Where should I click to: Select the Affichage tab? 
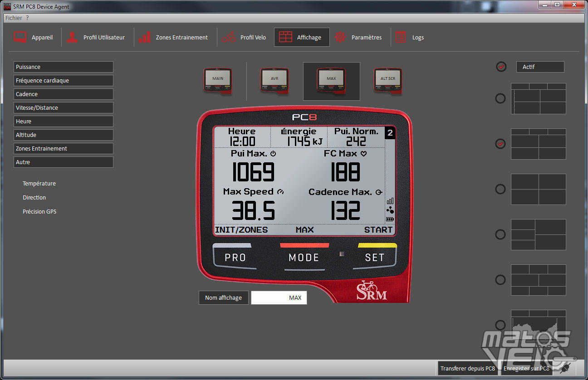coord(302,37)
